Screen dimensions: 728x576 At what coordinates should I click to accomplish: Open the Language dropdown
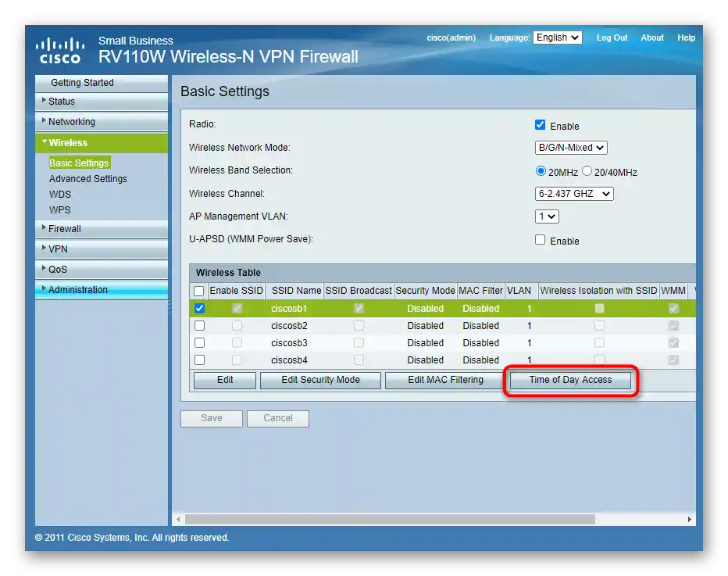pos(558,38)
